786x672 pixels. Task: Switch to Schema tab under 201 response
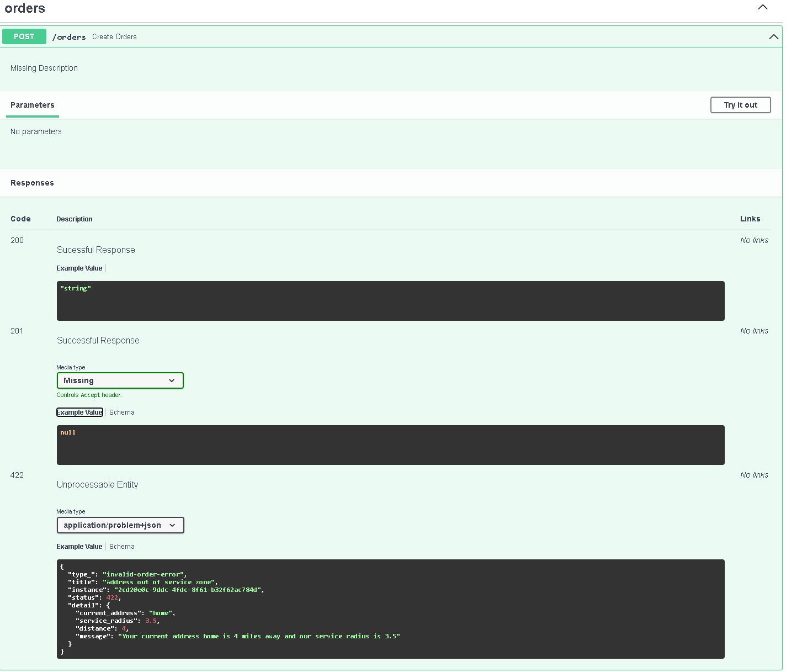point(121,412)
